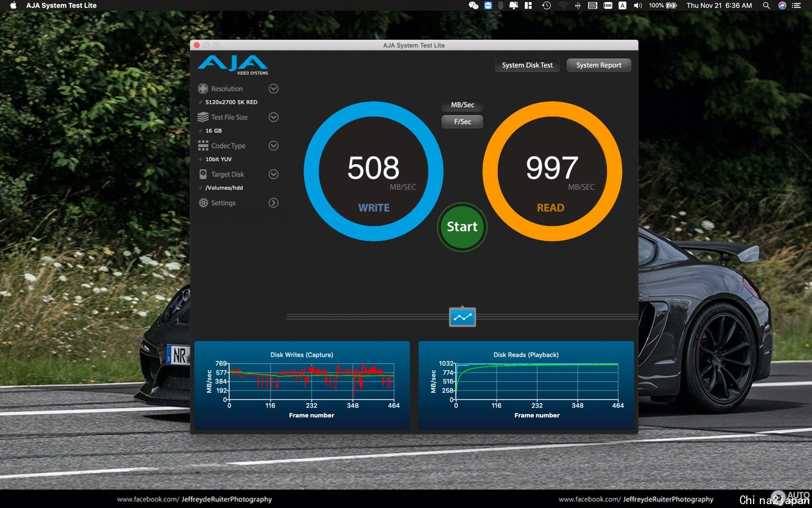The image size is (812, 508).
Task: Open the Apple menu
Action: click(x=13, y=5)
